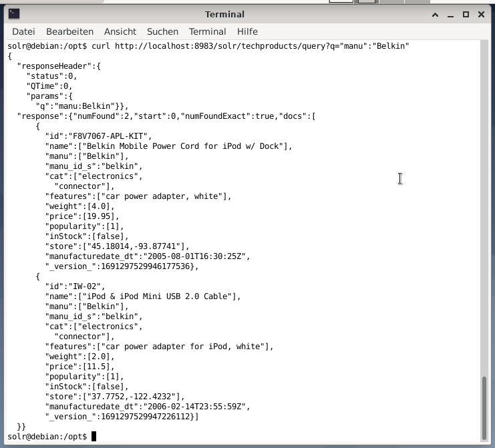495x448 pixels.
Task: Click manufacturedate "2005-08-01T16:30:25Z" line
Action: 148,256
